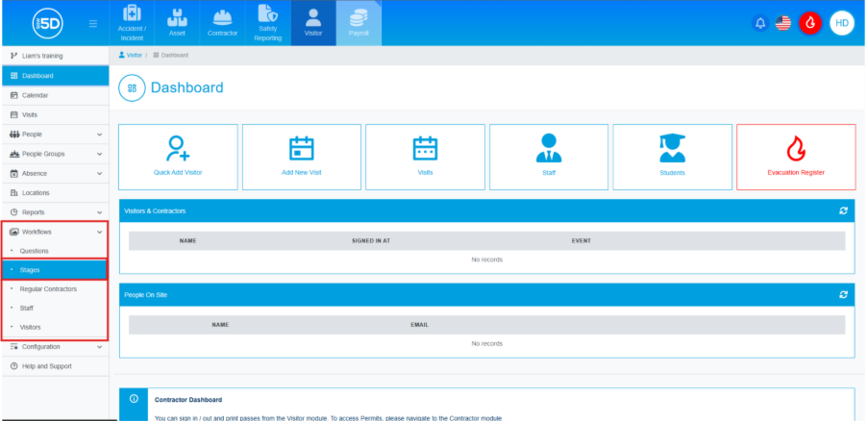Toggle the hamburger sidebar menu icon
868x421 pixels.
(92, 23)
